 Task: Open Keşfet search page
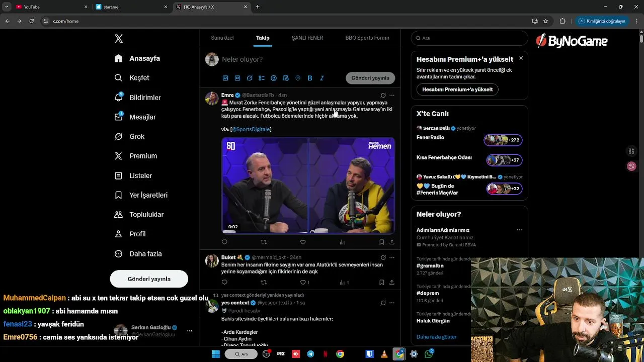[132, 78]
